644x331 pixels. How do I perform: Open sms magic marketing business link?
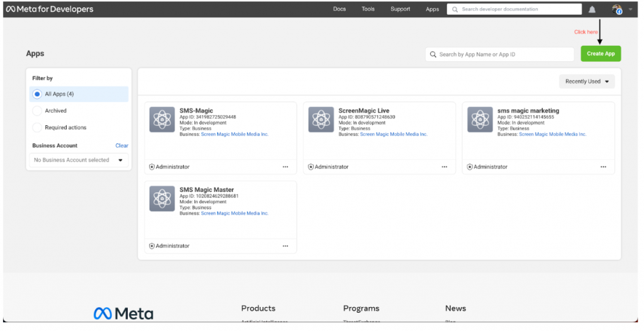(x=552, y=134)
